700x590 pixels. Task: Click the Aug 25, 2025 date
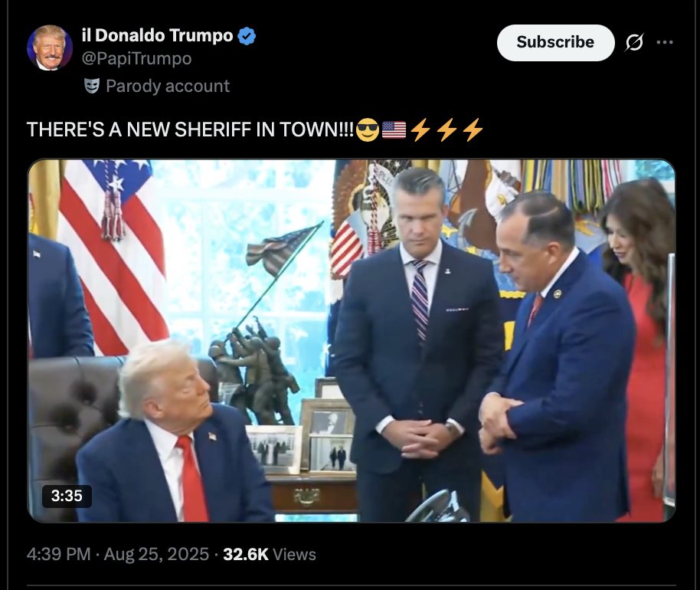click(156, 554)
